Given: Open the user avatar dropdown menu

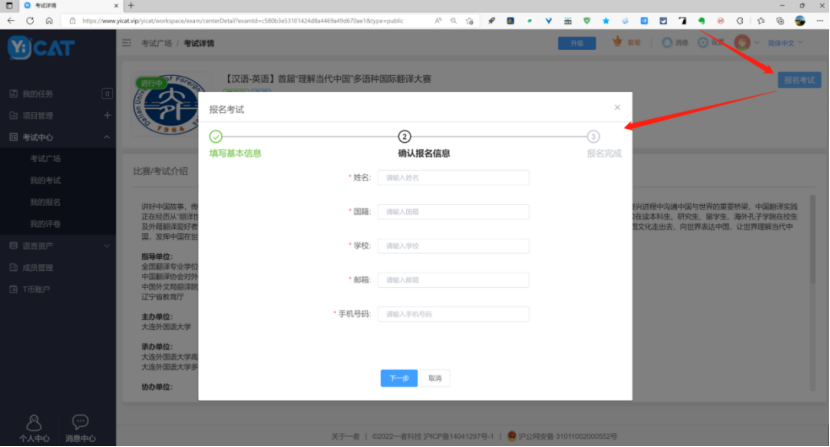Looking at the screenshot, I should 745,43.
